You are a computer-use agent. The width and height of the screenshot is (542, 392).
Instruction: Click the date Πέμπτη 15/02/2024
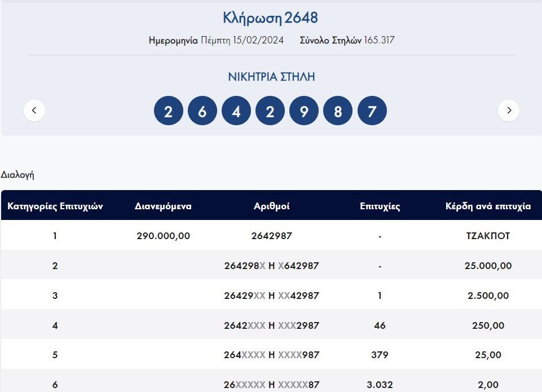[242, 41]
